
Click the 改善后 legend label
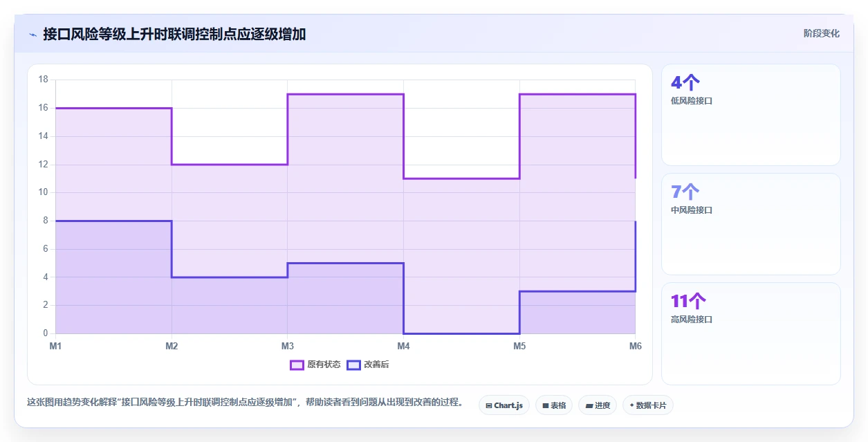376,365
